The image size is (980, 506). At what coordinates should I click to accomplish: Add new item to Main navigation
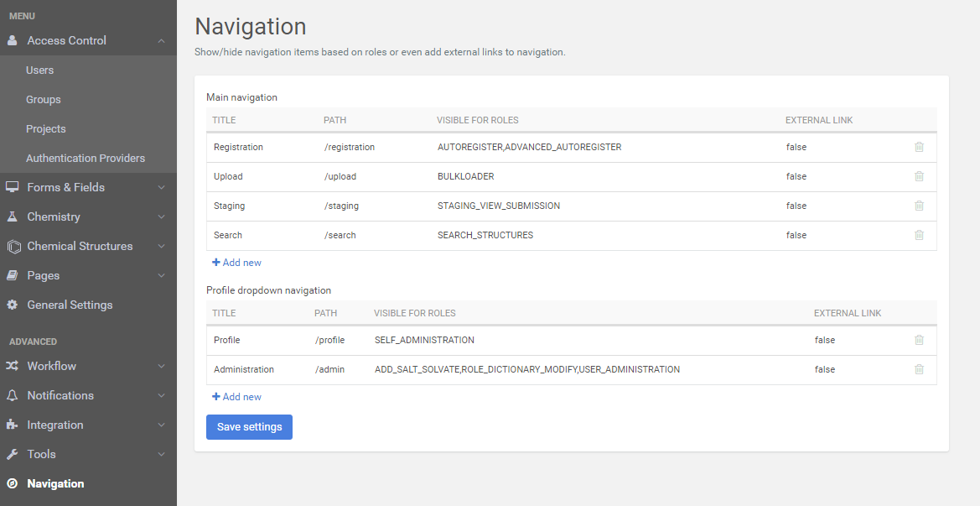point(236,263)
